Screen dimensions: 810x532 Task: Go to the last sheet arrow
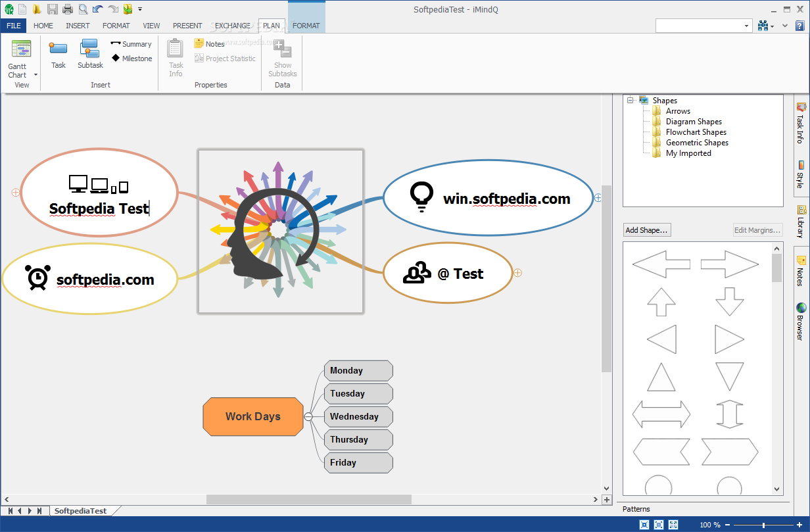click(x=39, y=511)
